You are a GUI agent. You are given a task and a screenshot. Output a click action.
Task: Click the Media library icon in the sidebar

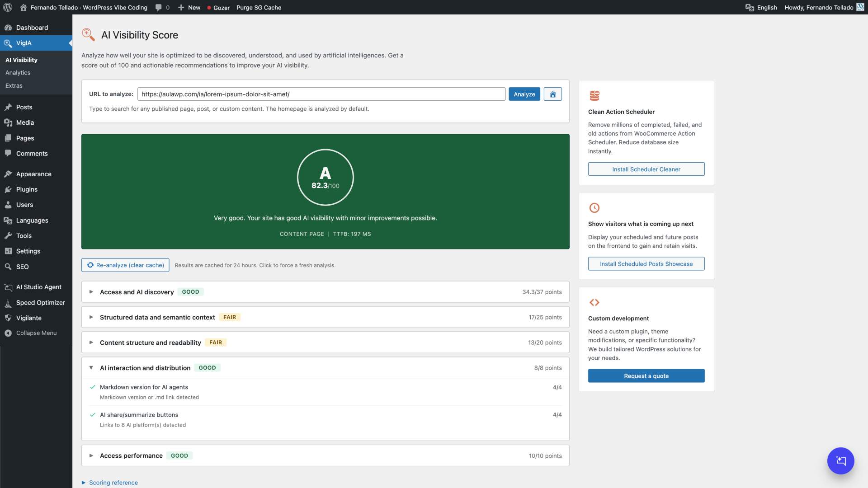8,122
